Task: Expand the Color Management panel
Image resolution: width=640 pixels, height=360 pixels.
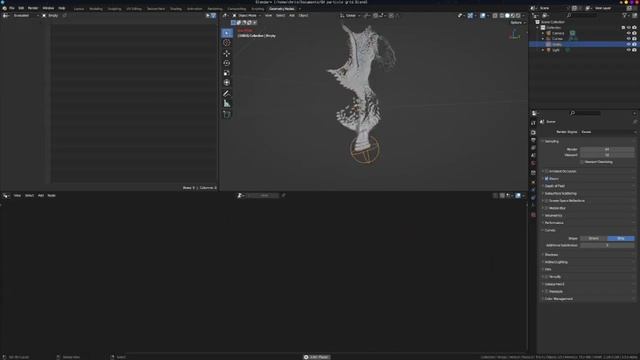Action: click(558, 299)
